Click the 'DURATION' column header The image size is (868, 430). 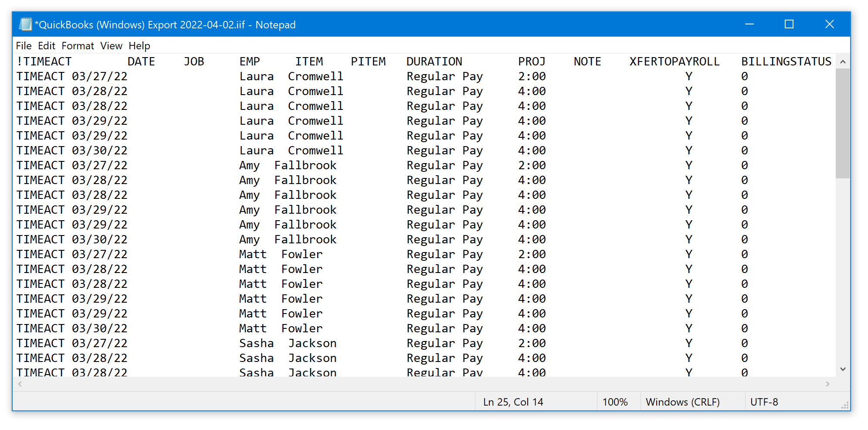pos(434,61)
